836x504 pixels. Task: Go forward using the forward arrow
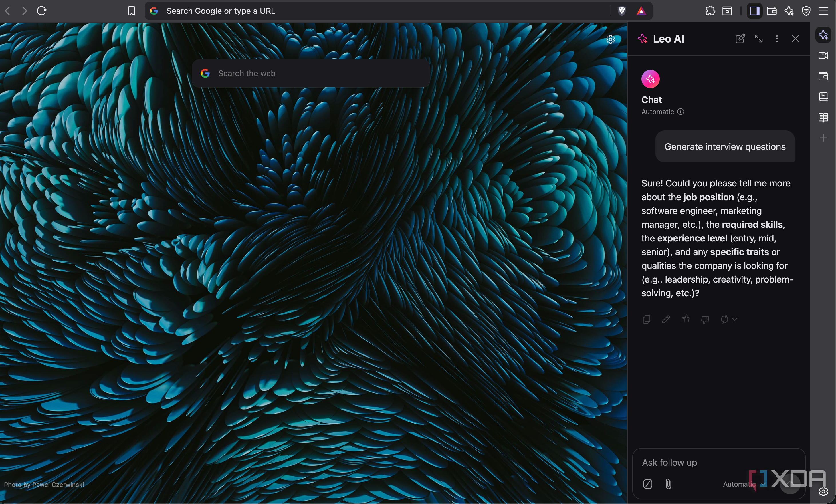pos(24,11)
